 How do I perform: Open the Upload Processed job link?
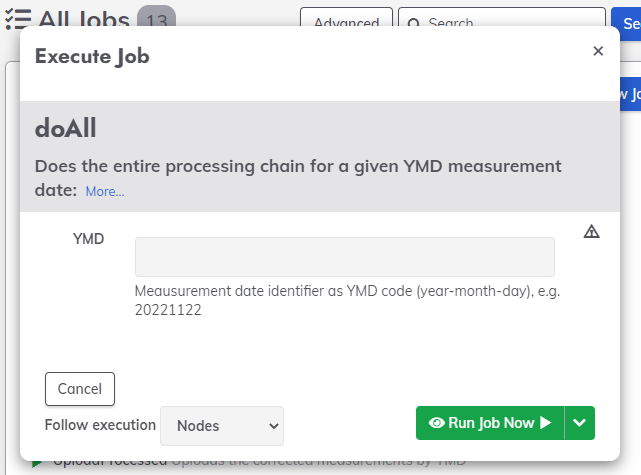click(x=110, y=463)
